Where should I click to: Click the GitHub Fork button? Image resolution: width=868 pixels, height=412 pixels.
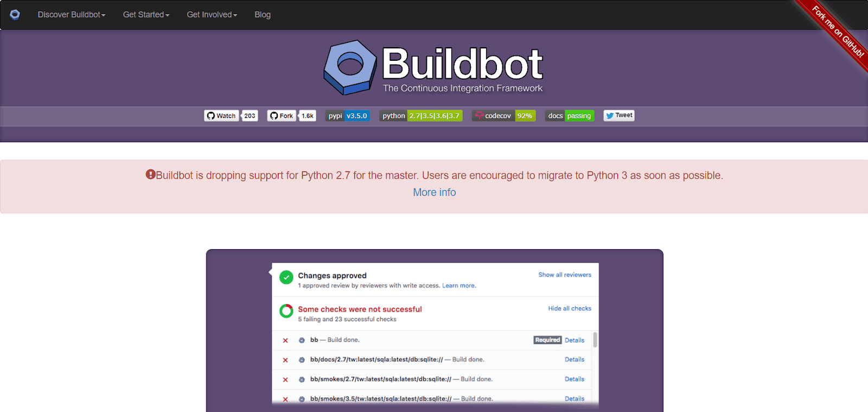coord(282,116)
